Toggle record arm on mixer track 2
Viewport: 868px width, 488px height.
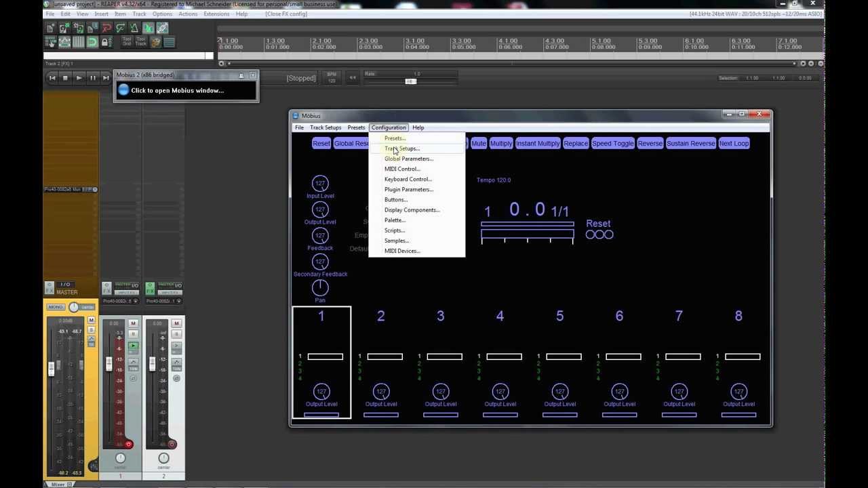pyautogui.click(x=172, y=445)
